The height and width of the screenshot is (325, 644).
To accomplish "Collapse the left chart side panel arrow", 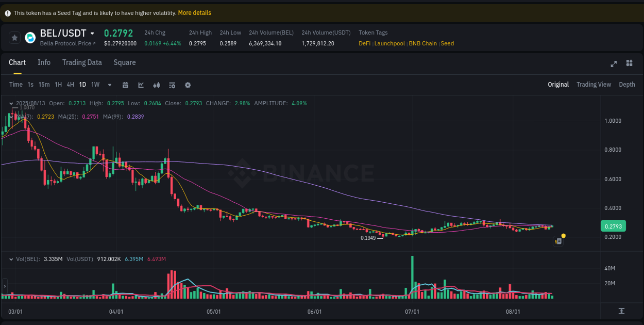I will [4, 286].
